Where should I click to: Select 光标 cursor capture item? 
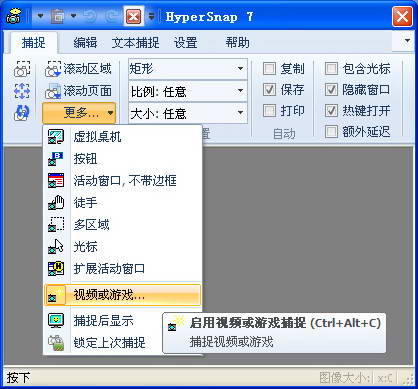[x=123, y=247]
